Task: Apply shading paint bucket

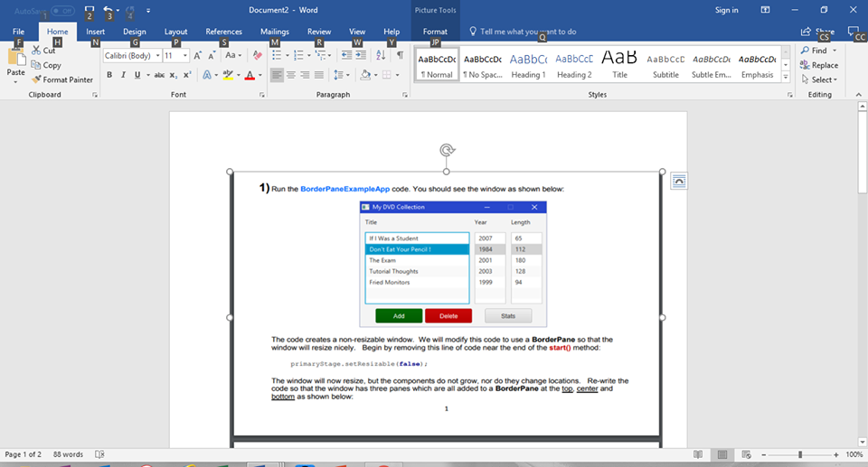Action: [364, 75]
